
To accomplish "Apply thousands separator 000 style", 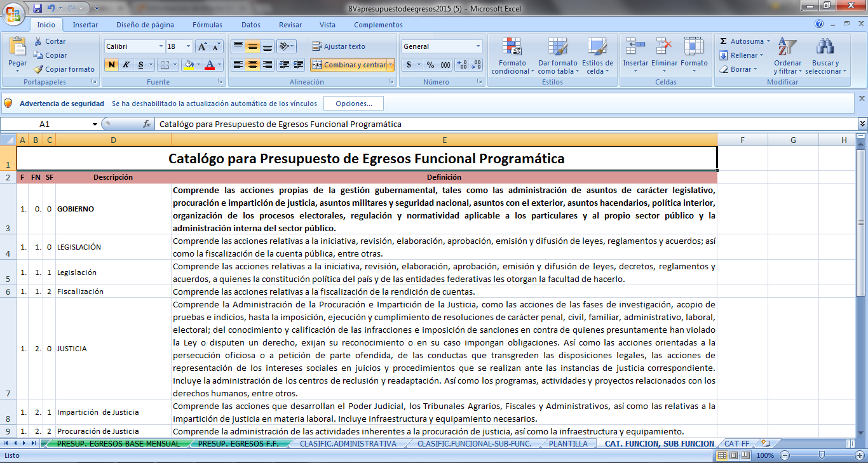I will (x=445, y=65).
